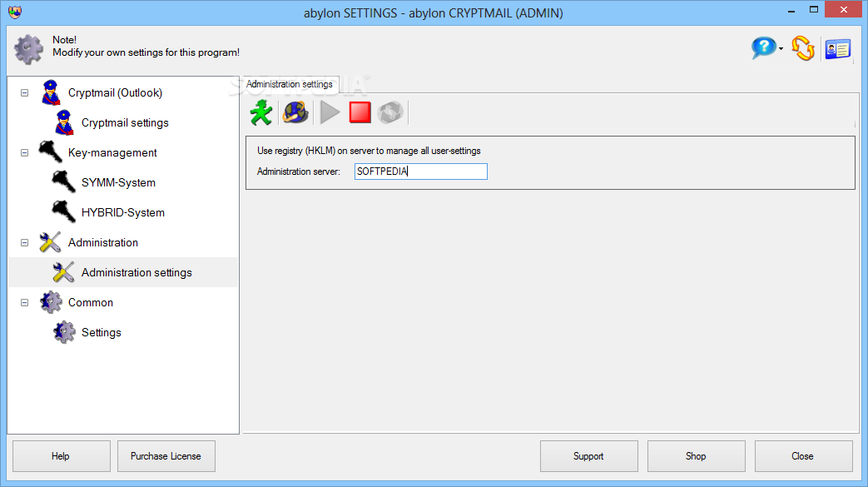Click the grayed-out refresh globe toolbar icon
Screen dimensions: 868x487
tap(390, 112)
